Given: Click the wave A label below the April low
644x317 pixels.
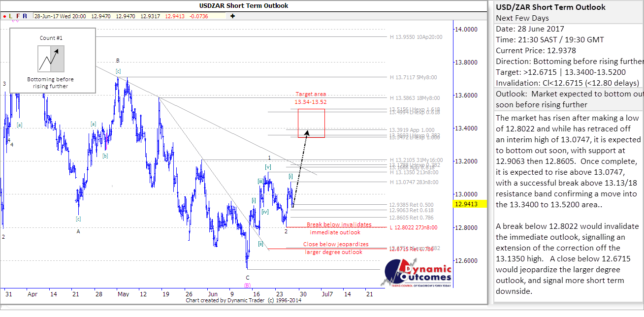Looking at the screenshot, I should coord(78,230).
